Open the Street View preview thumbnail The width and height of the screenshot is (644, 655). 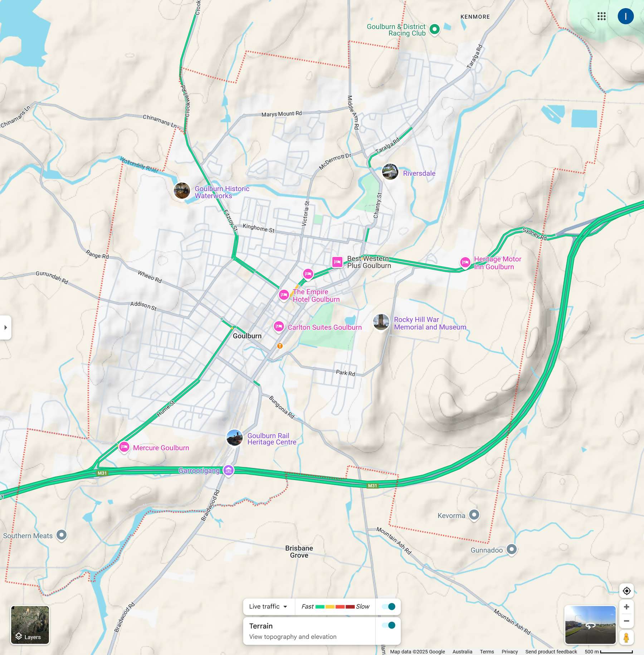click(x=590, y=625)
